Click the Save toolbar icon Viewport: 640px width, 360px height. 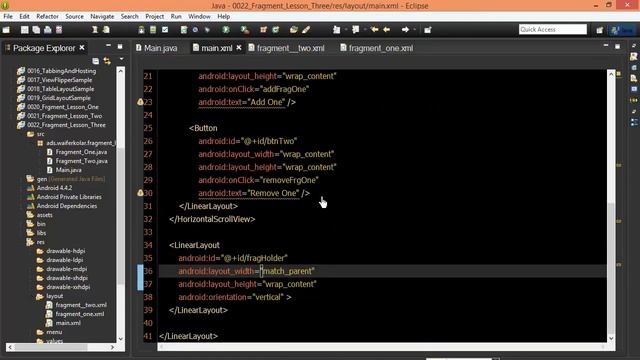point(25,30)
